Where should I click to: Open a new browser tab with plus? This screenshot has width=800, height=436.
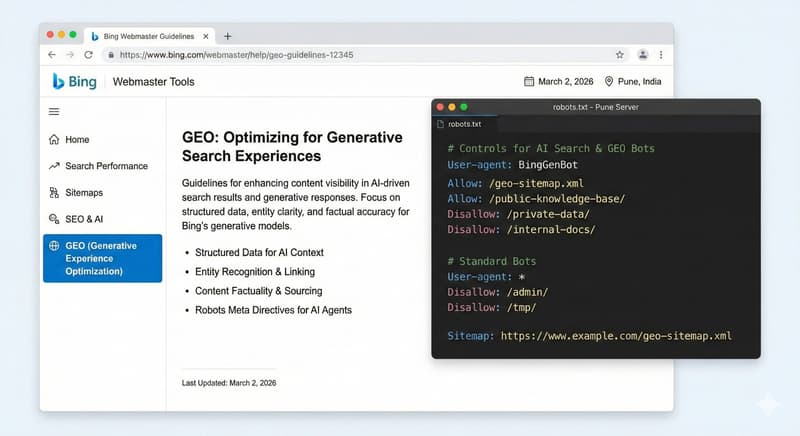(228, 35)
